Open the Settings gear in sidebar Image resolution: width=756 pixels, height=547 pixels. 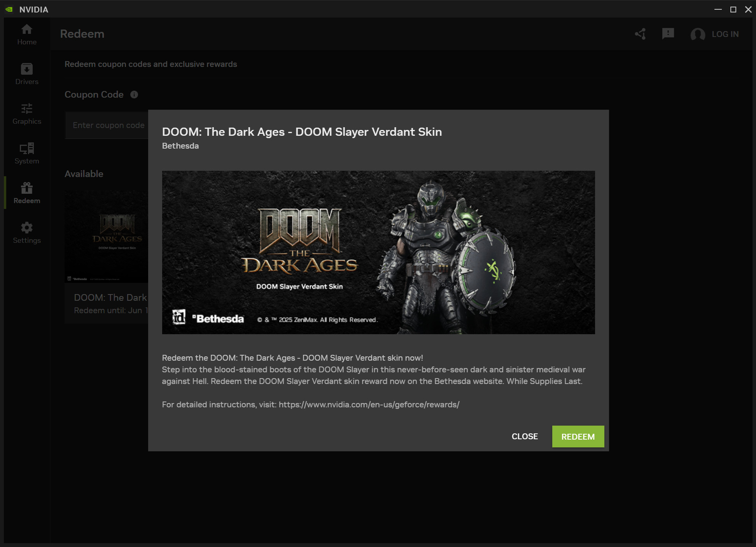pyautogui.click(x=27, y=233)
